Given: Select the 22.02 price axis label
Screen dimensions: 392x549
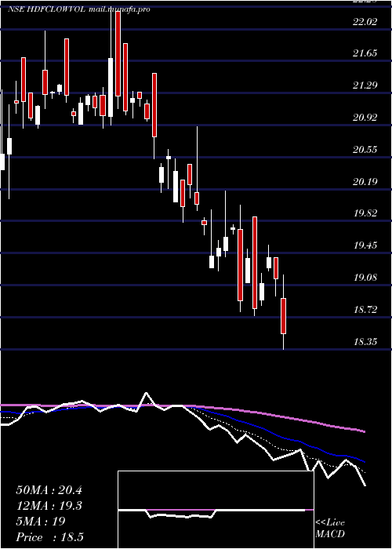Looking at the screenshot, I should tap(365, 21).
